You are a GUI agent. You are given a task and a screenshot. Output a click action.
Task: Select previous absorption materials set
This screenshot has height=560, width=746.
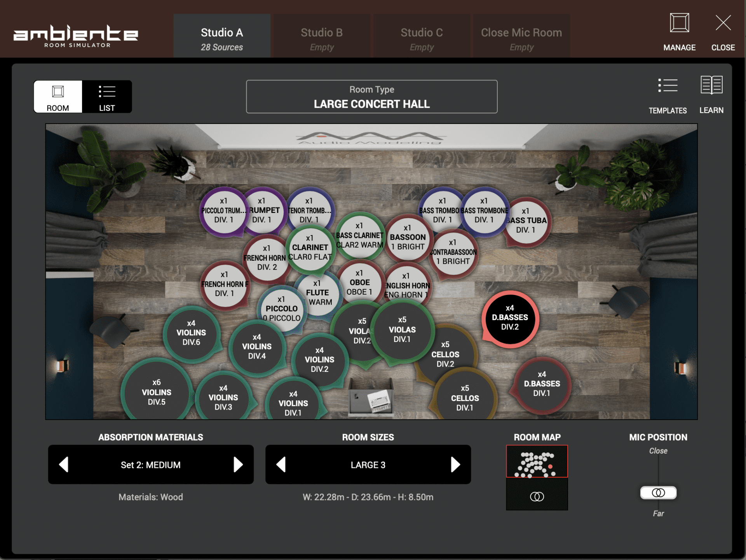click(x=64, y=464)
